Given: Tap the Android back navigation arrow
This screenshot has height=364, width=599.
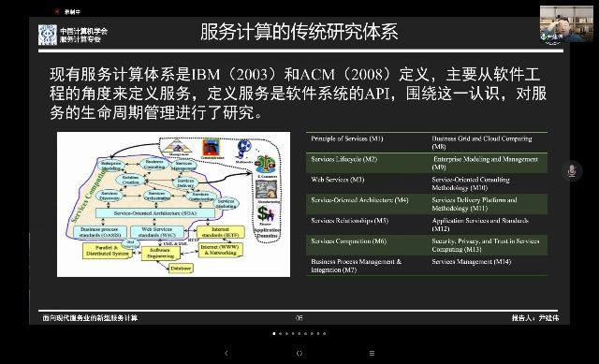Looking at the screenshot, I should [226, 353].
